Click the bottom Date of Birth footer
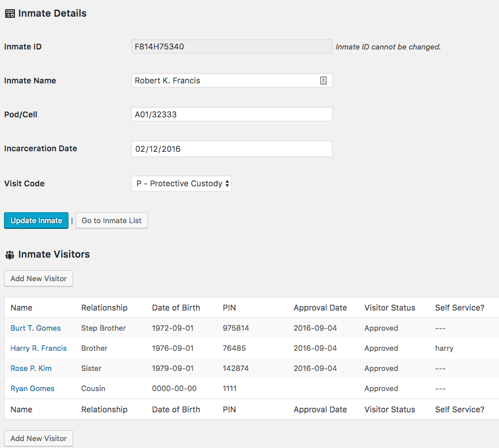Viewport: 499px width, 448px height. coord(176,409)
